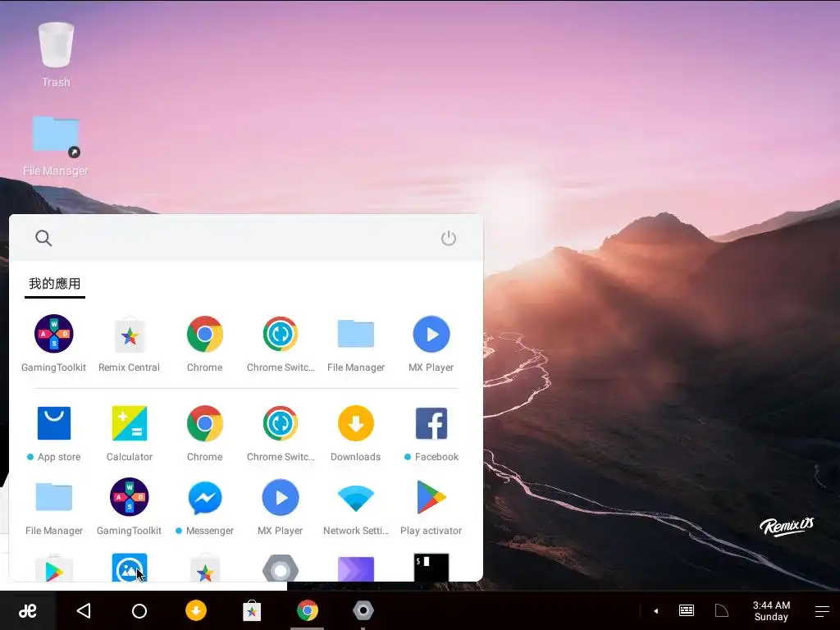Expand the system tray arrow
This screenshot has width=840, height=630.
[x=655, y=610]
